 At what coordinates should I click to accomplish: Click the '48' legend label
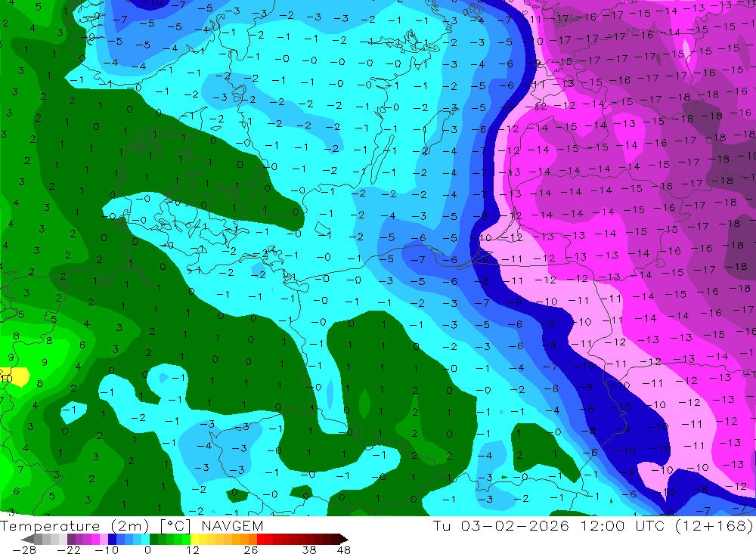click(x=344, y=549)
